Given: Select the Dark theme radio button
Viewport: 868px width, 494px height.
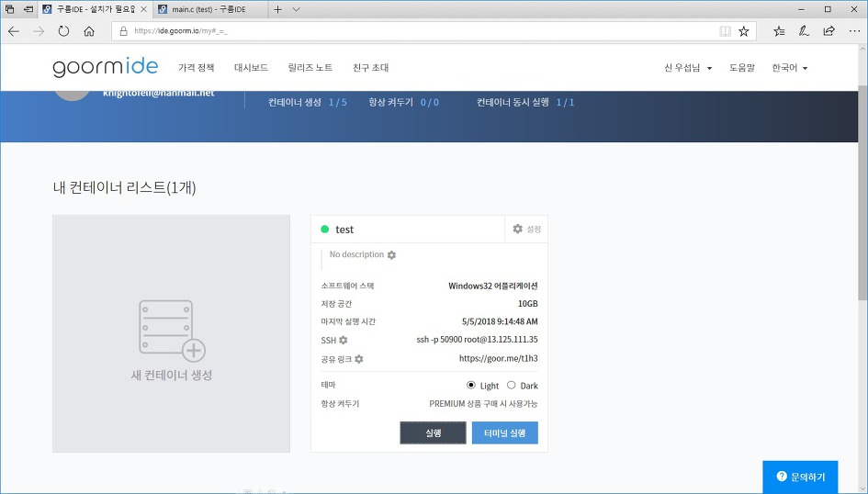Looking at the screenshot, I should 511,385.
